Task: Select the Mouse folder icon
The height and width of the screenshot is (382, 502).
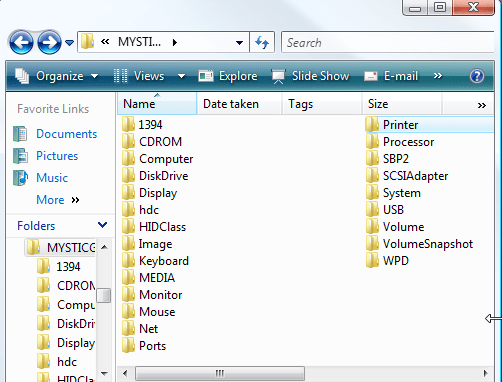Action: pos(128,311)
